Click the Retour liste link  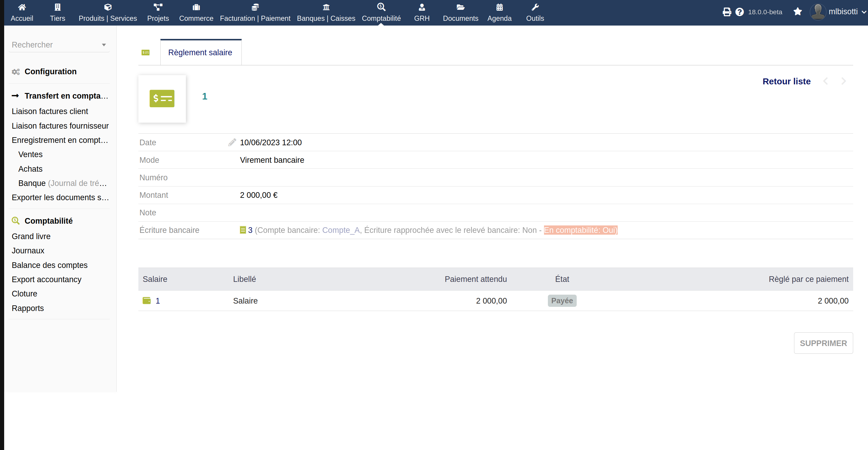click(x=786, y=81)
